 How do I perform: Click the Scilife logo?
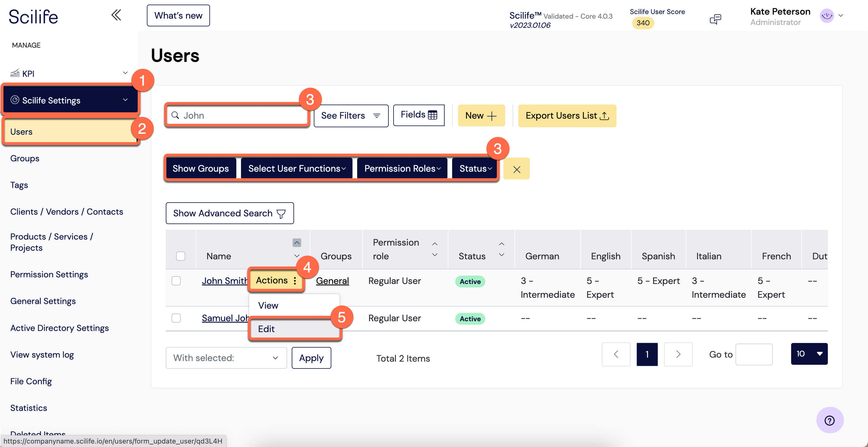[x=33, y=17]
